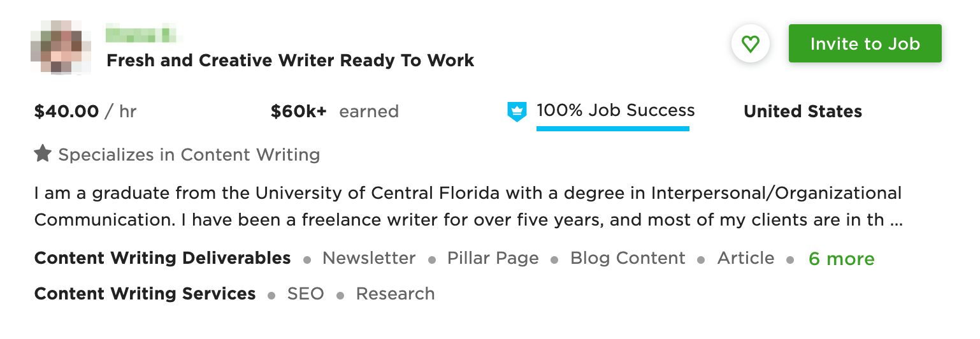Click the Newsletter deliverable tag
980x339 pixels.
tap(369, 258)
